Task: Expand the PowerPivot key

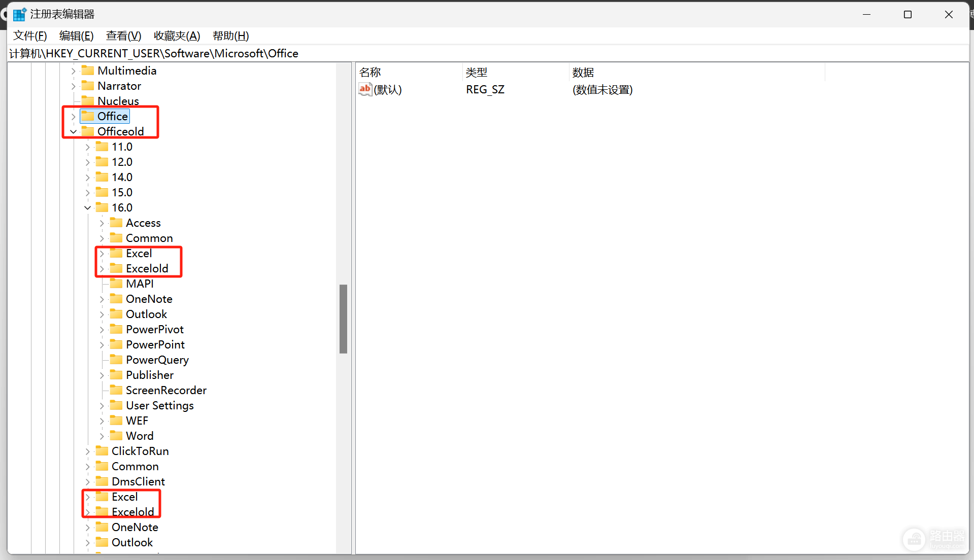Action: coord(102,330)
